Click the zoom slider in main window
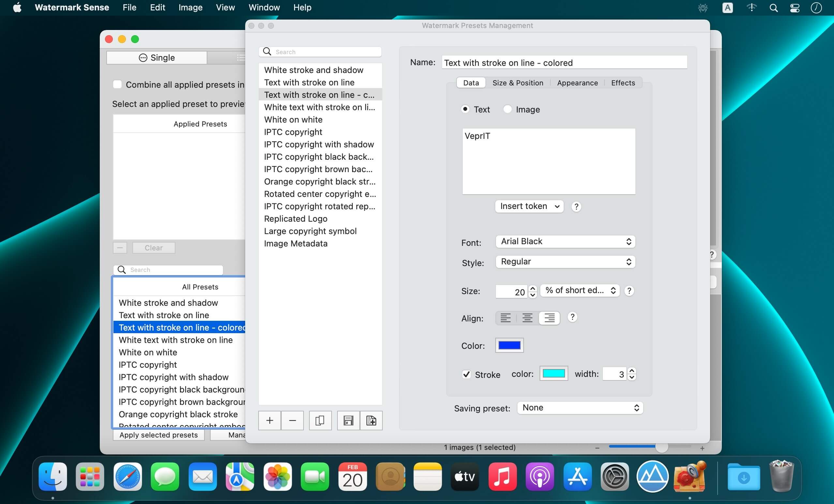Screen dimensions: 834x504 (650, 447)
